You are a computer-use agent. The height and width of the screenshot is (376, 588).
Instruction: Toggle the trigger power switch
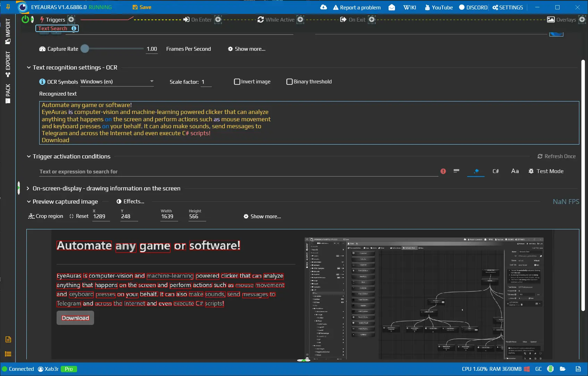click(25, 19)
